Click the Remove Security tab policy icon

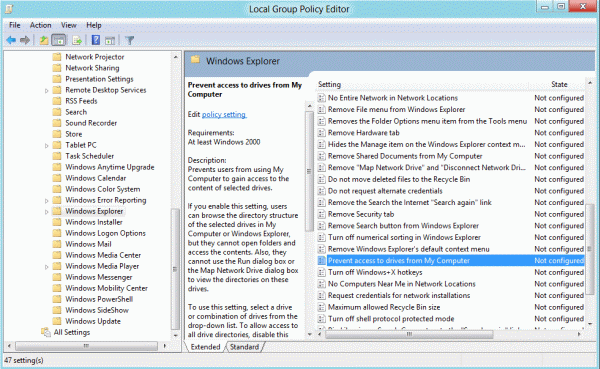tap(321, 214)
